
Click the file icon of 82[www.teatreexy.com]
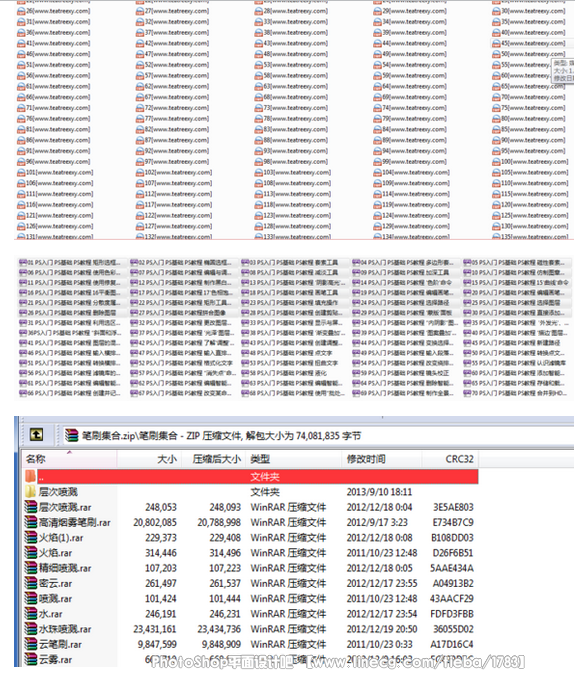click(x=140, y=129)
